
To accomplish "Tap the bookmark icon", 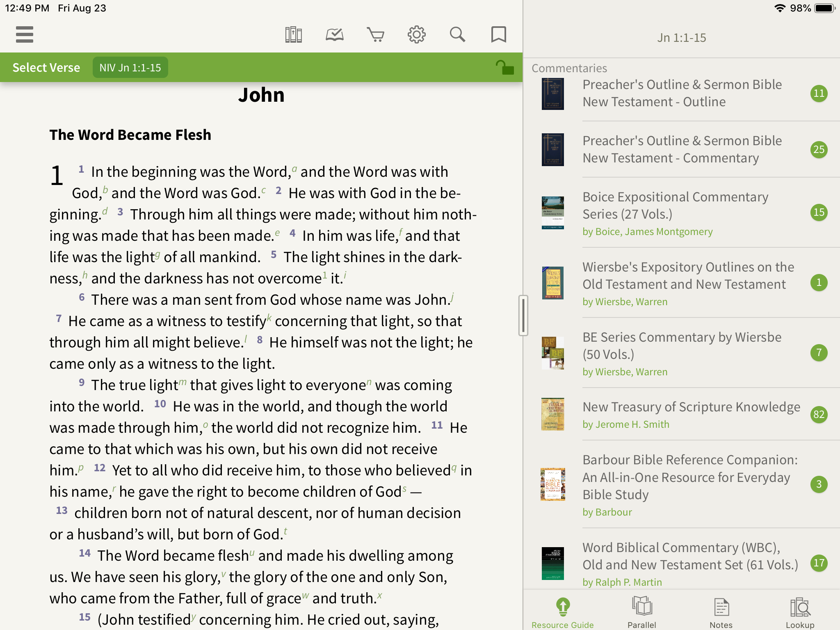I will tap(499, 34).
